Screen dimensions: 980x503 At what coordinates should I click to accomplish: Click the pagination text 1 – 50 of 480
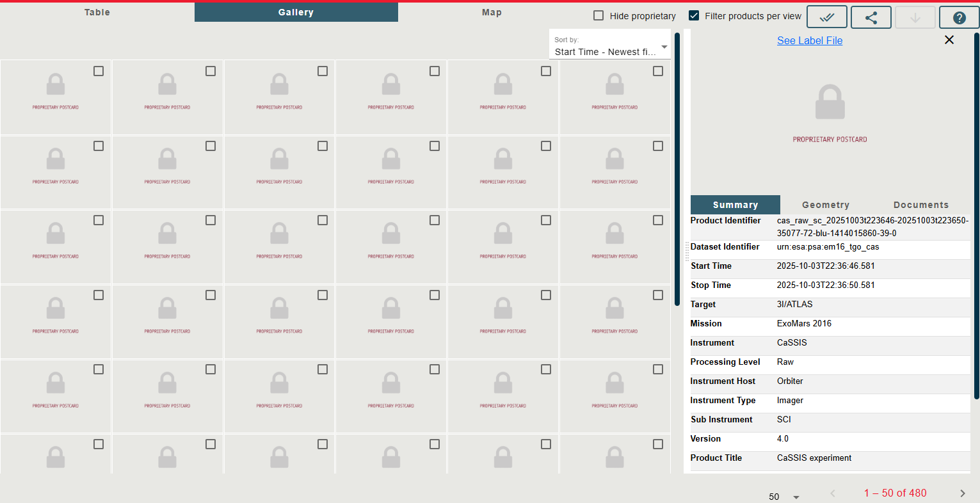pos(896,493)
